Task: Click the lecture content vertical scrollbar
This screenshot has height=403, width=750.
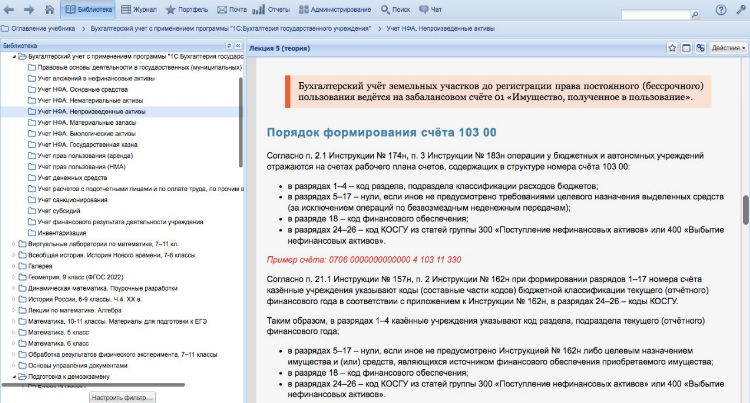Action: point(746,209)
